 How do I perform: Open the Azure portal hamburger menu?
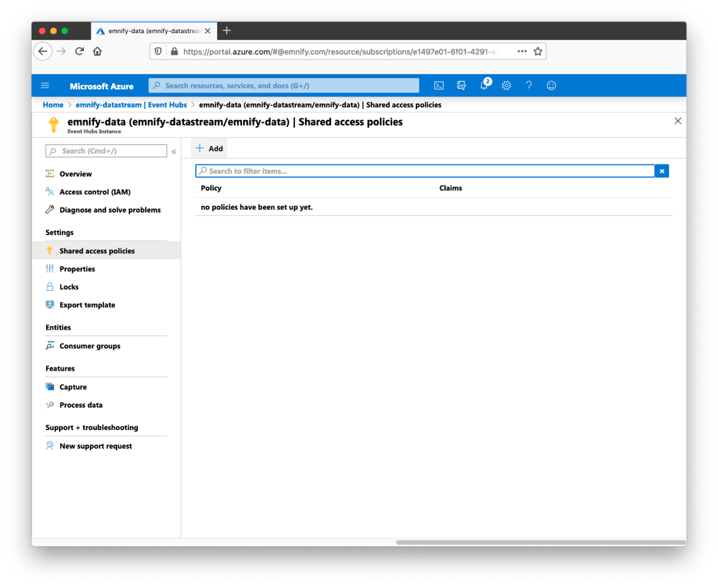click(45, 85)
